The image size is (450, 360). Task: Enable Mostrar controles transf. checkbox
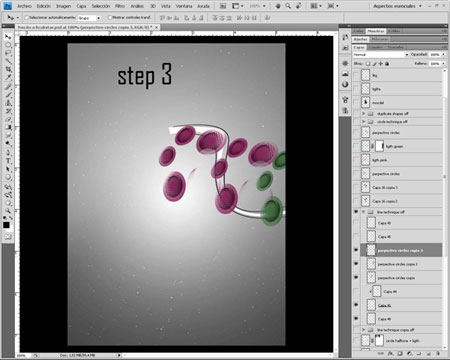point(110,18)
